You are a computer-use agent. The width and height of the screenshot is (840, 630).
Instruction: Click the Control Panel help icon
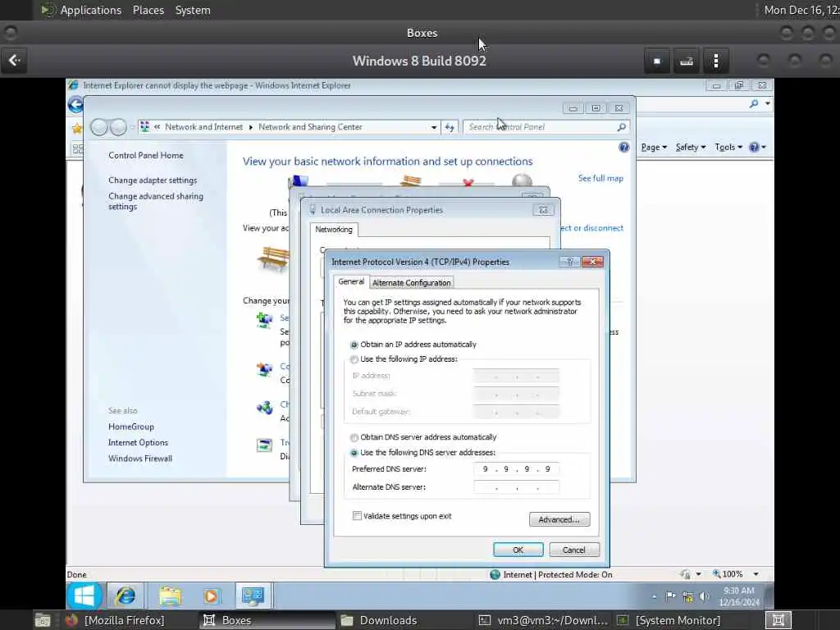623,148
